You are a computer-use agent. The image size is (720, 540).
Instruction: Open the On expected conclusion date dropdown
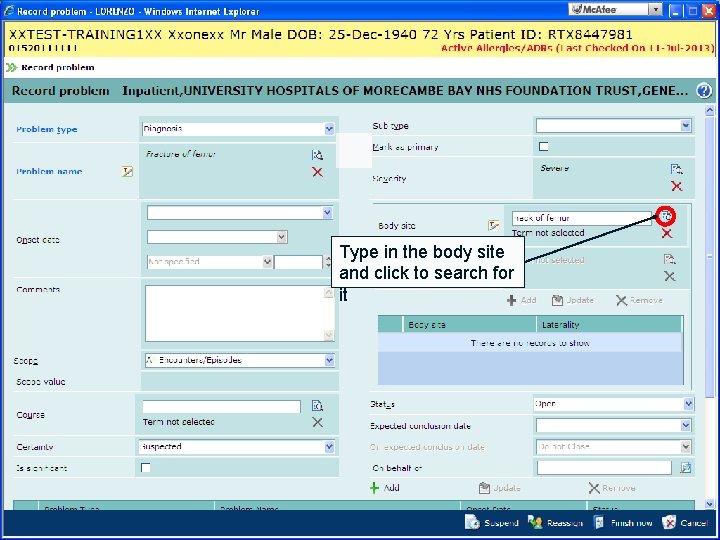click(686, 446)
